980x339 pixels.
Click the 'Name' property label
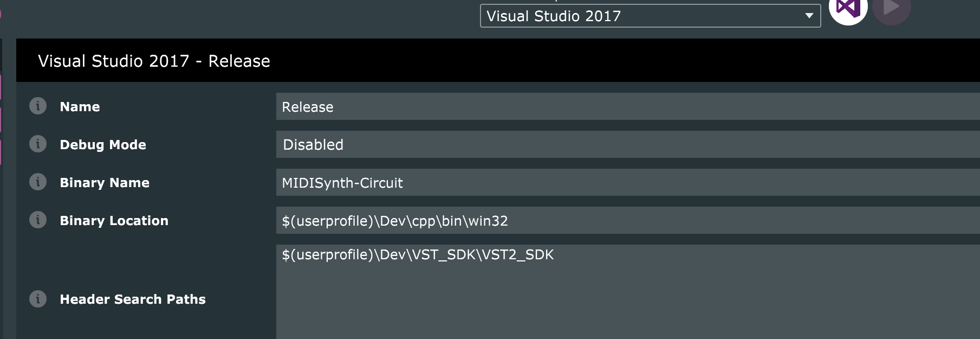pos(80,107)
